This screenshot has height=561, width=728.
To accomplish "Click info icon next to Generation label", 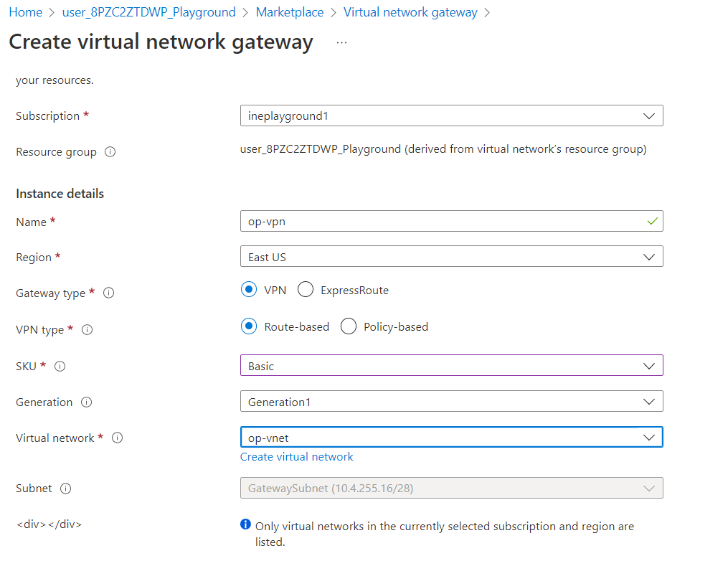I will click(87, 402).
